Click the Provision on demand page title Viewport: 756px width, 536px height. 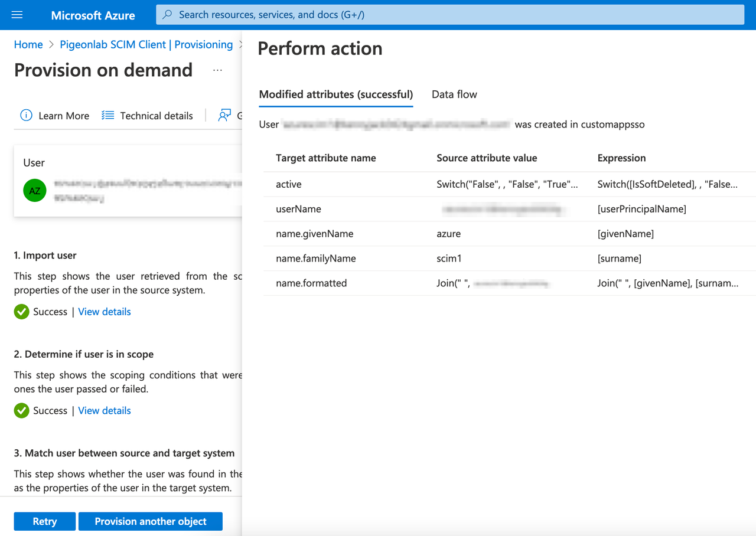click(103, 70)
